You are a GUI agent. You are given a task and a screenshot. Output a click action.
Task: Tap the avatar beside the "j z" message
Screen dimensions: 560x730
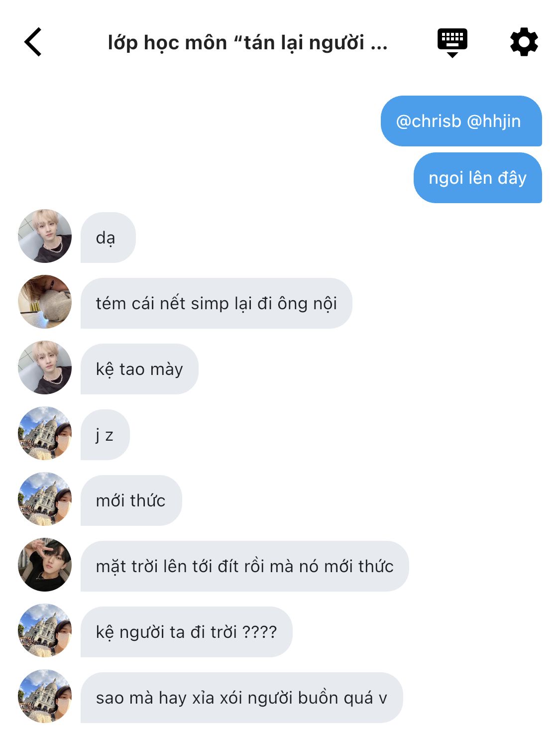(45, 433)
